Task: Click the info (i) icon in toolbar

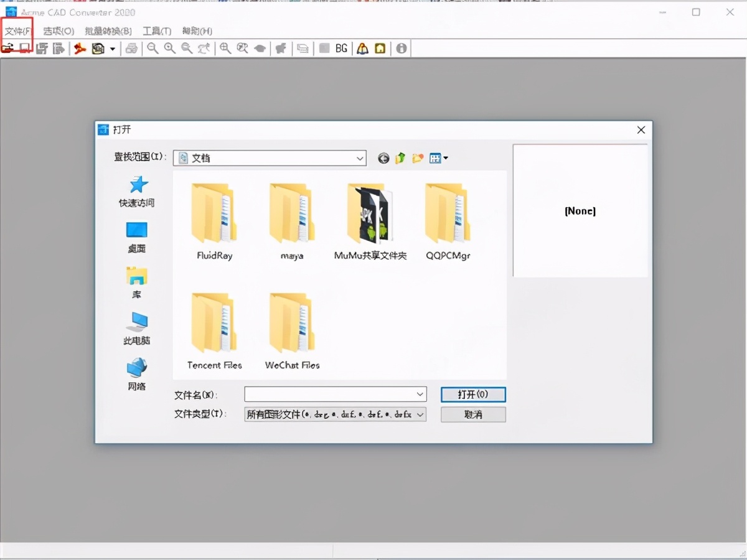Action: coord(402,49)
